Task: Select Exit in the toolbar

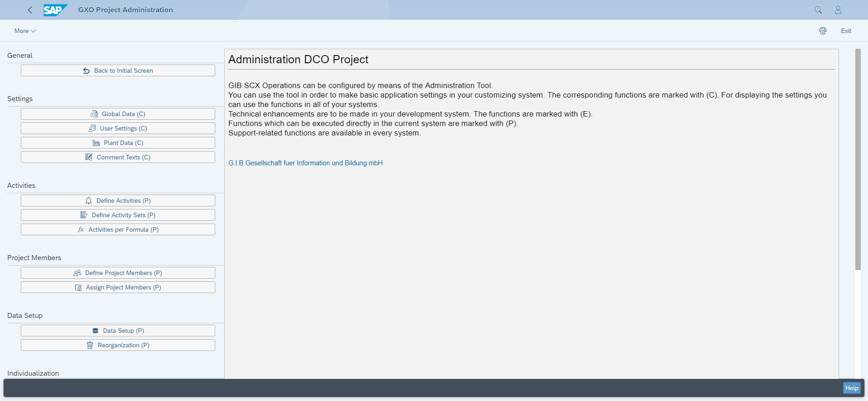Action: coord(846,31)
